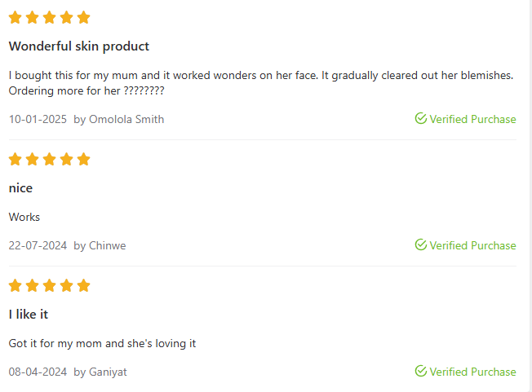This screenshot has height=392, width=532.
Task: Click the Wonderful skin product review title
Action: [x=78, y=46]
